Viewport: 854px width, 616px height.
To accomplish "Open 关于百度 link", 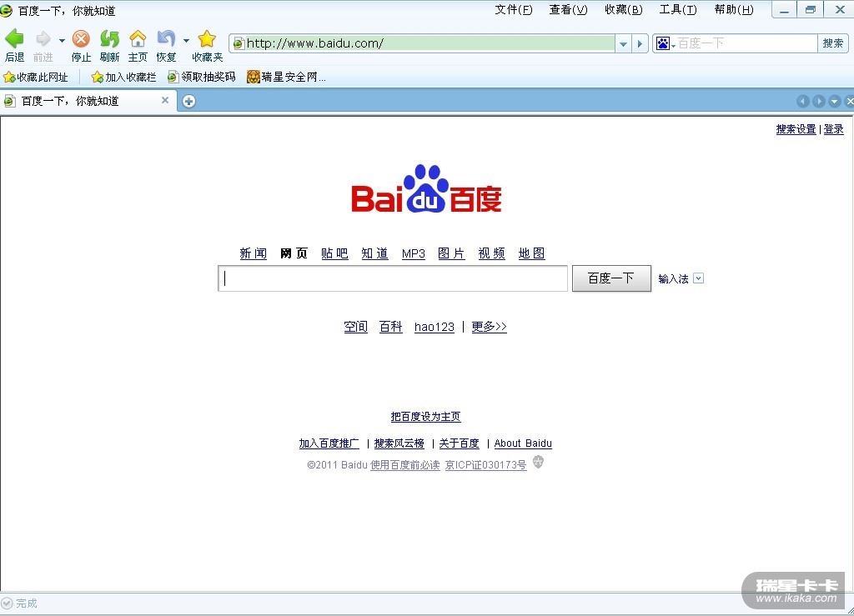I will pos(460,443).
